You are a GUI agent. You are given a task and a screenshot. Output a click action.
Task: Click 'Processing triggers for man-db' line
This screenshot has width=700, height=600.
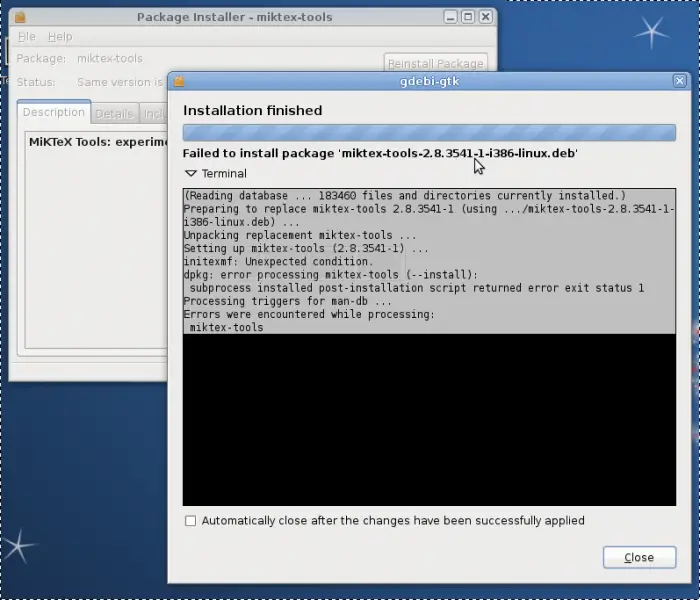pyautogui.click(x=288, y=301)
